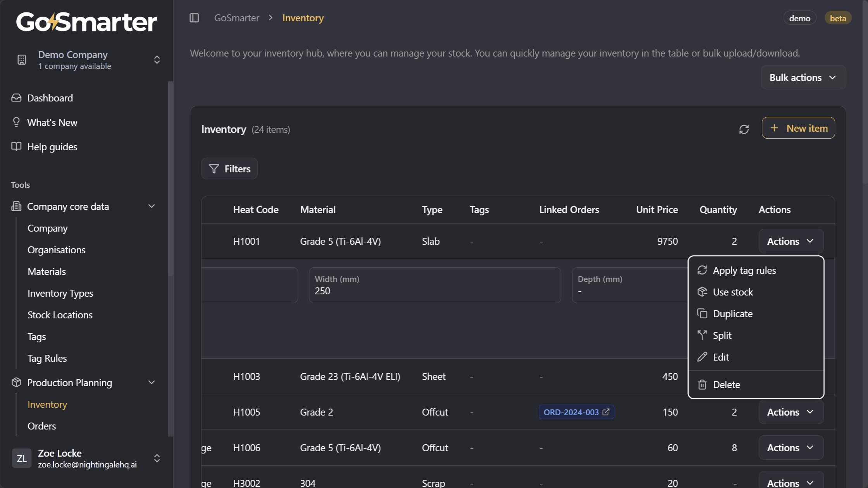868x488 pixels.
Task: Open the ORD-2024-003 linked order
Action: (576, 412)
